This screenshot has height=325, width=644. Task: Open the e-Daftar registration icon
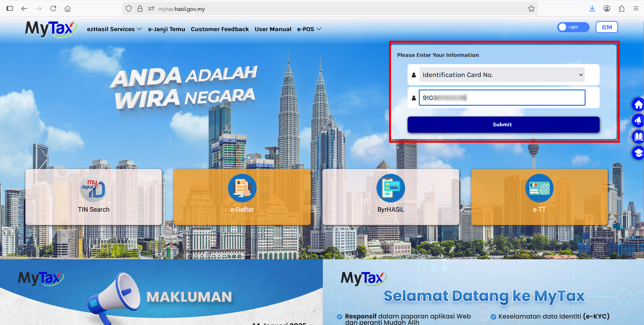pos(242,188)
